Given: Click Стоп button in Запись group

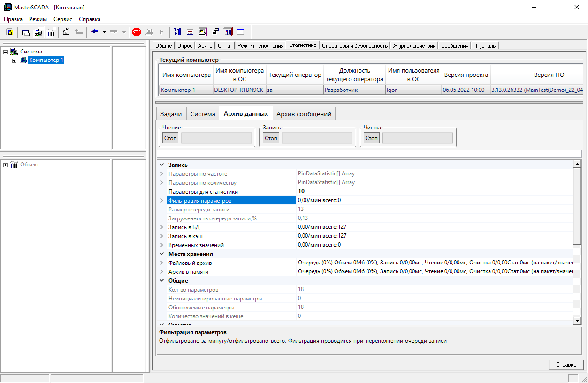Looking at the screenshot, I should click(271, 138).
